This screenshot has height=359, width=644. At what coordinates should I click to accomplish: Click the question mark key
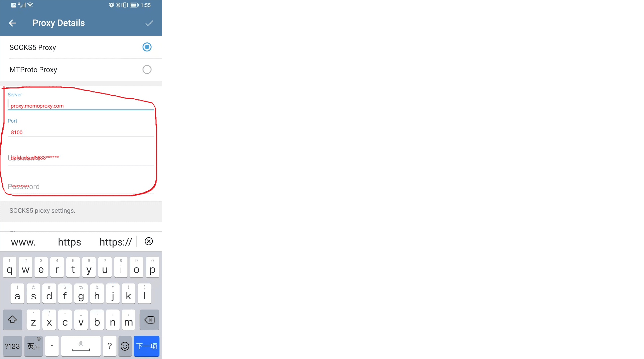click(109, 346)
